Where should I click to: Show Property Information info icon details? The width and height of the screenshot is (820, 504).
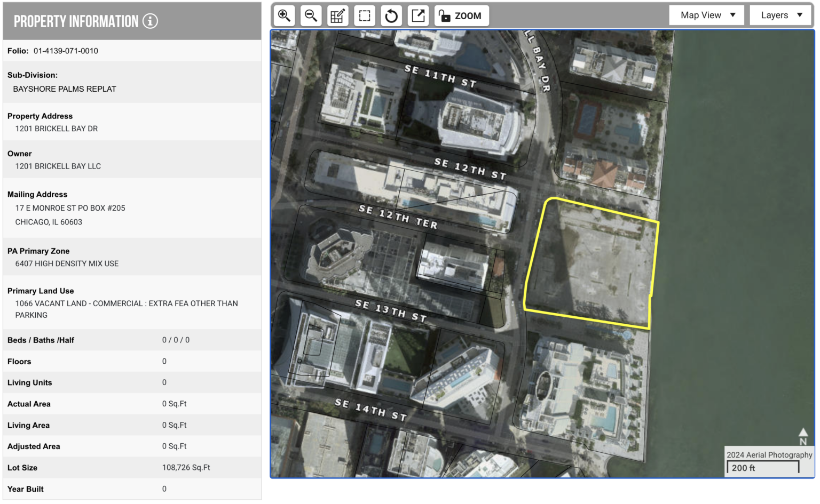[151, 21]
